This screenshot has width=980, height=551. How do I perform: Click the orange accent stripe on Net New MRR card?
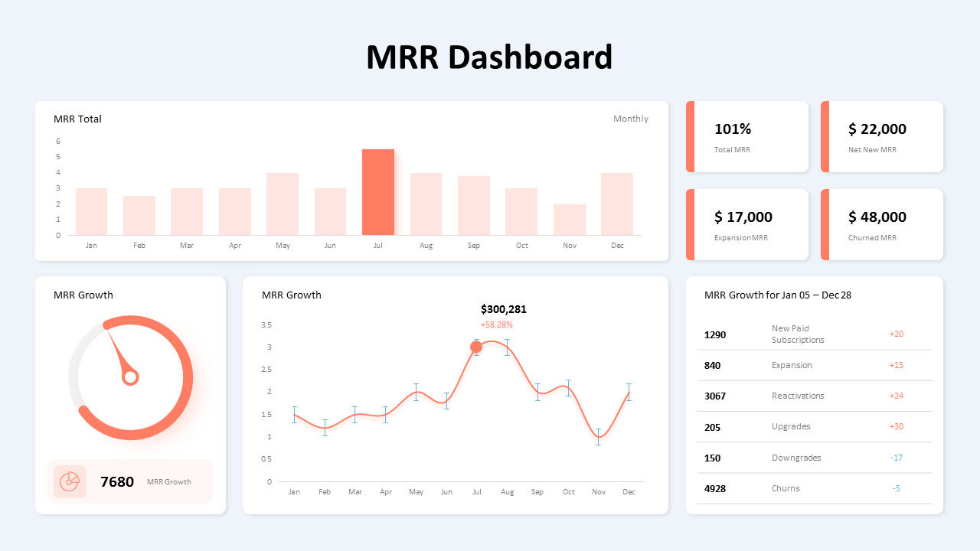coord(823,136)
